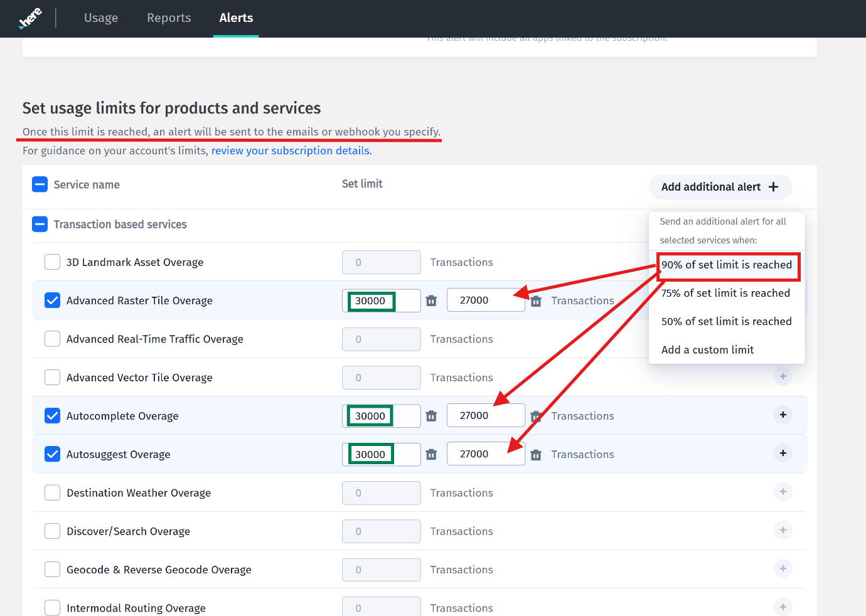Check Advanced Vector Tile Overage
The image size is (866, 616).
(x=53, y=377)
